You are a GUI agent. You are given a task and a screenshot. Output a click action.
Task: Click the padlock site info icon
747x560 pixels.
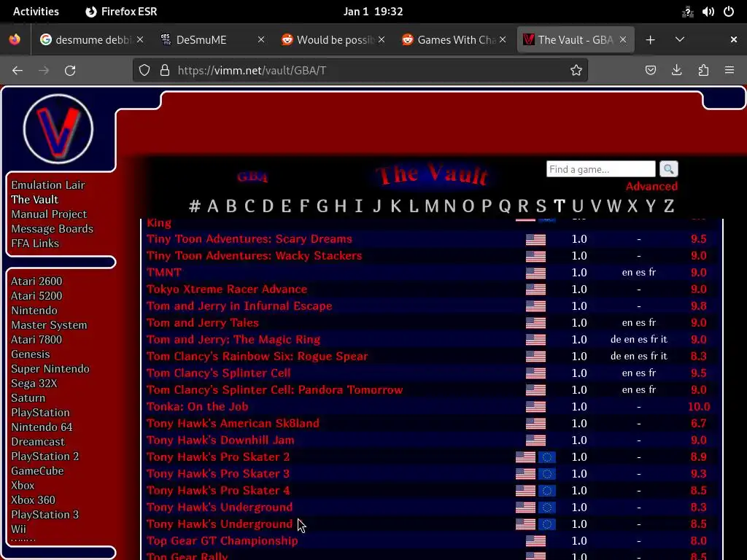[165, 71]
